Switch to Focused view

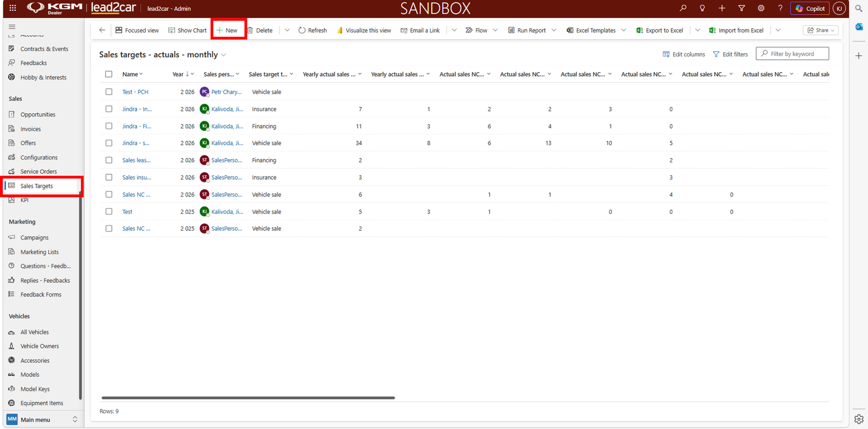tap(137, 30)
